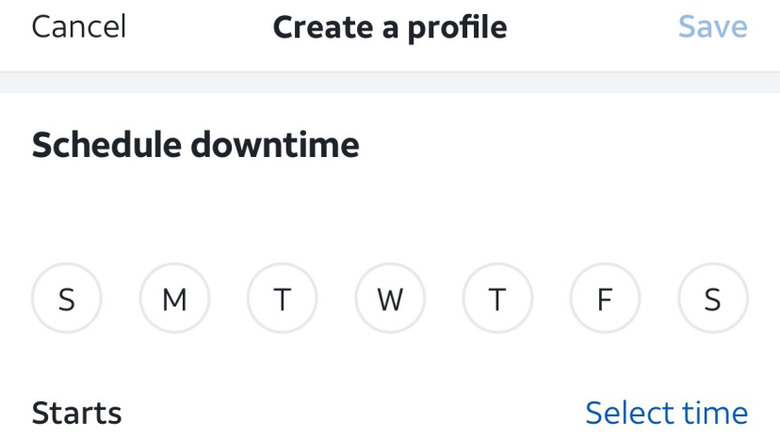Toggle the Saturday day circle
Screen dimensions: 780x438
pyautogui.click(x=712, y=298)
